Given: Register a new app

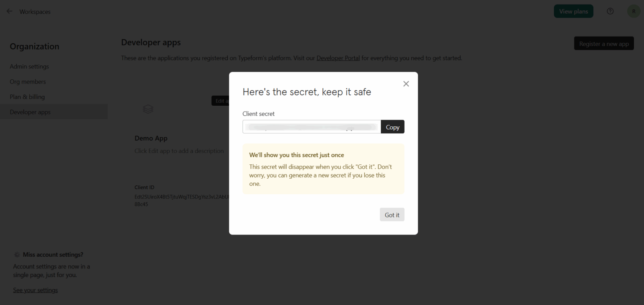Looking at the screenshot, I should coord(604,44).
